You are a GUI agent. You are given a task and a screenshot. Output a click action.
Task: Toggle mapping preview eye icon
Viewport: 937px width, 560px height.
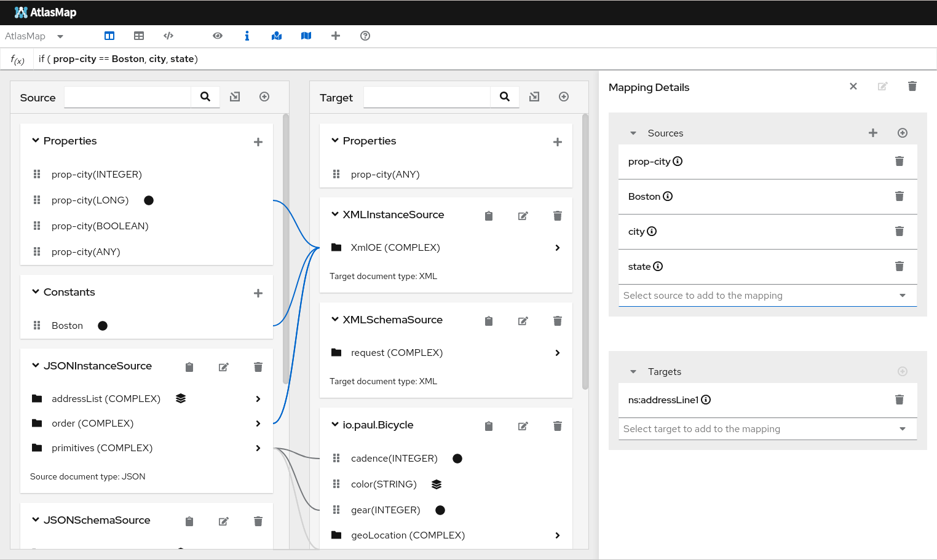point(218,36)
